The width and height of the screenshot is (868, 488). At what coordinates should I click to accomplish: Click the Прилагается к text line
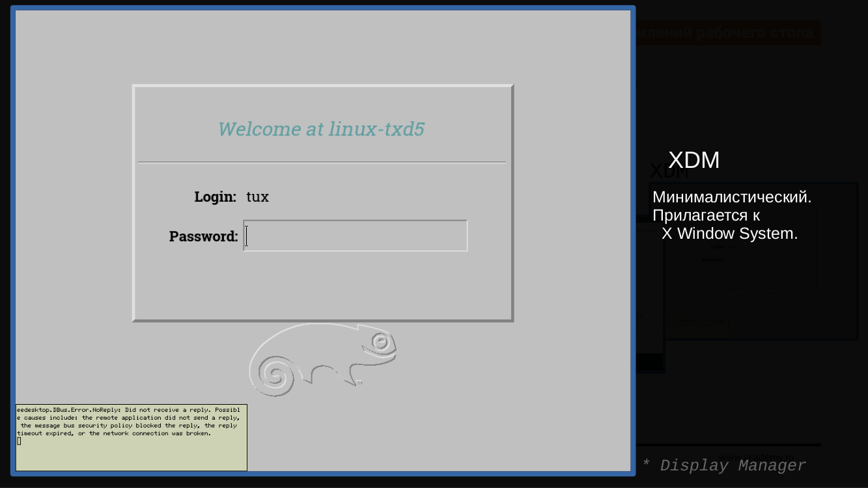(x=707, y=215)
